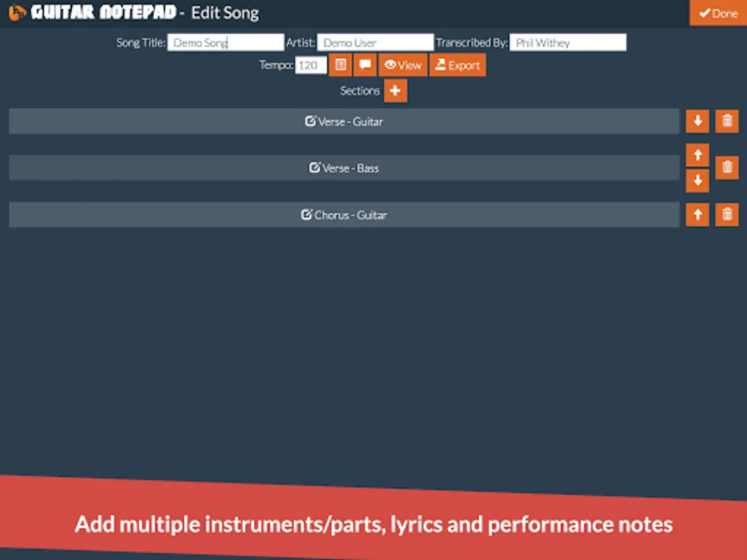Viewport: 747px width, 560px height.
Task: Export the song
Action: click(x=458, y=65)
